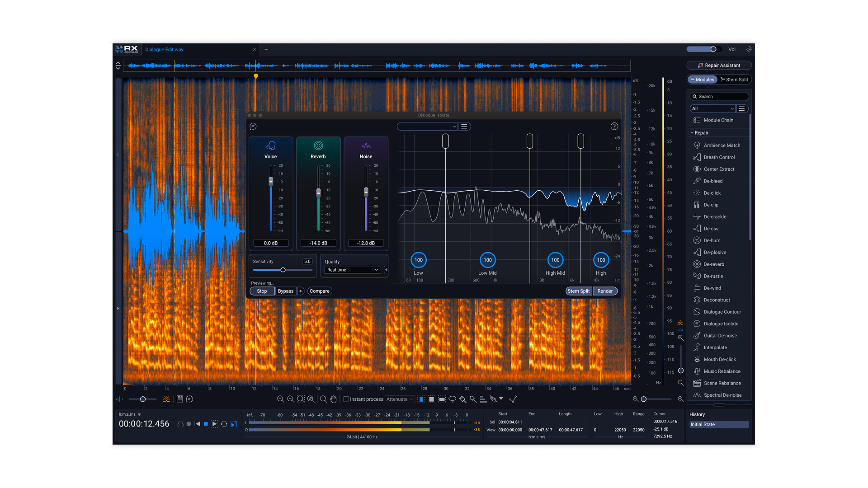868x488 pixels.
Task: Select the Time selection tool
Action: 421,399
